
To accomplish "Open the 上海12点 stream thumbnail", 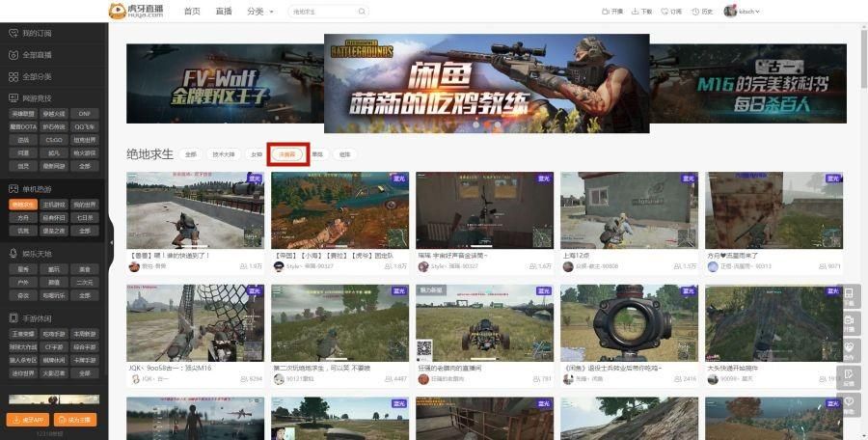I will click(x=630, y=210).
